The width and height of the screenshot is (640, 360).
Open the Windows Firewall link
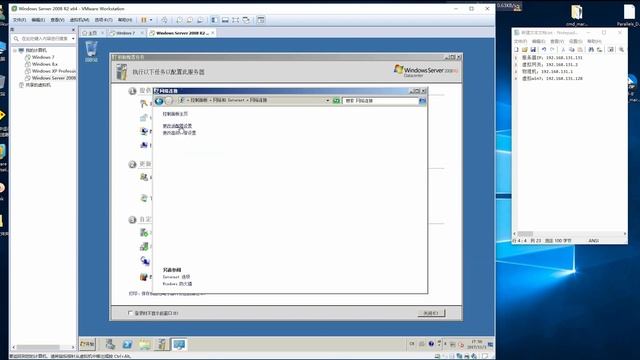177,284
